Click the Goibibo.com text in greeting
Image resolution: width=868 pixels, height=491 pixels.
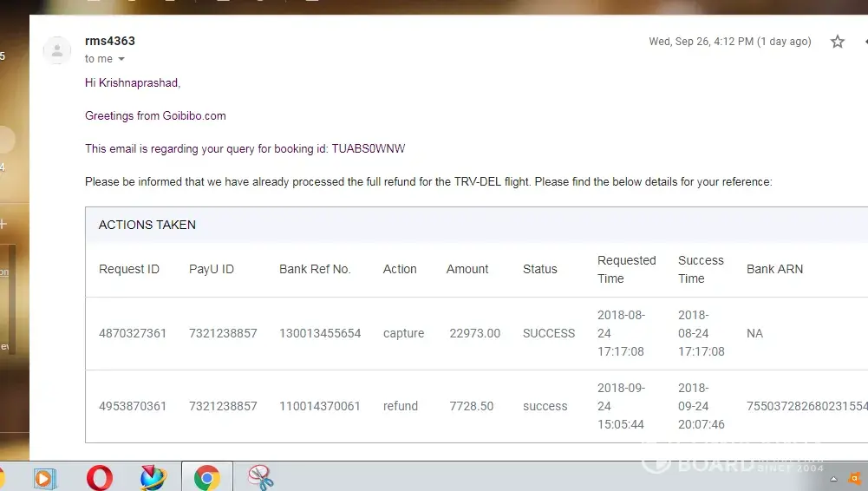[193, 115]
